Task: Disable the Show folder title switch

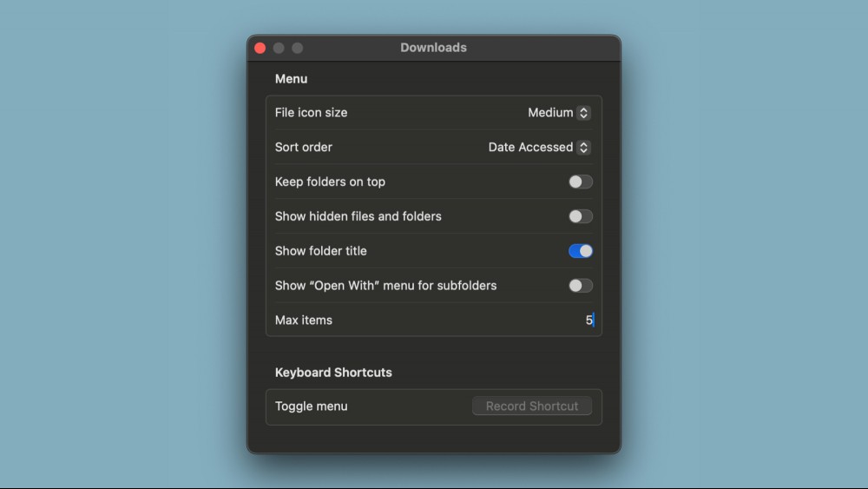Action: [580, 251]
